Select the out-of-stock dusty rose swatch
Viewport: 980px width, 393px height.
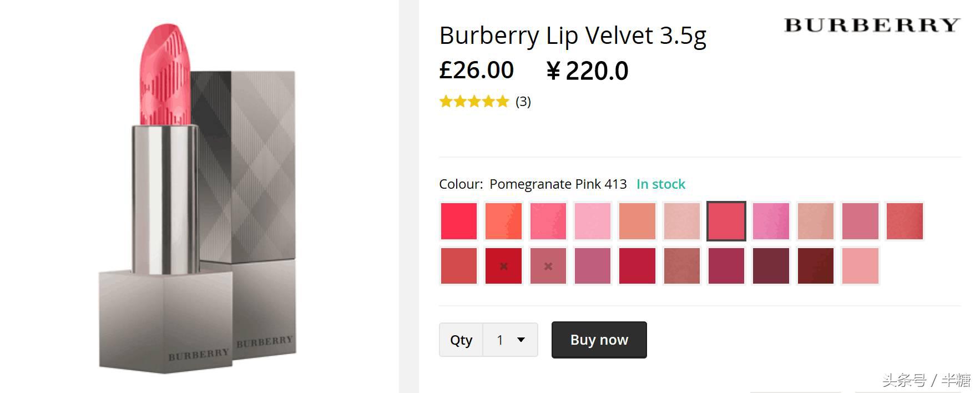coord(548,266)
